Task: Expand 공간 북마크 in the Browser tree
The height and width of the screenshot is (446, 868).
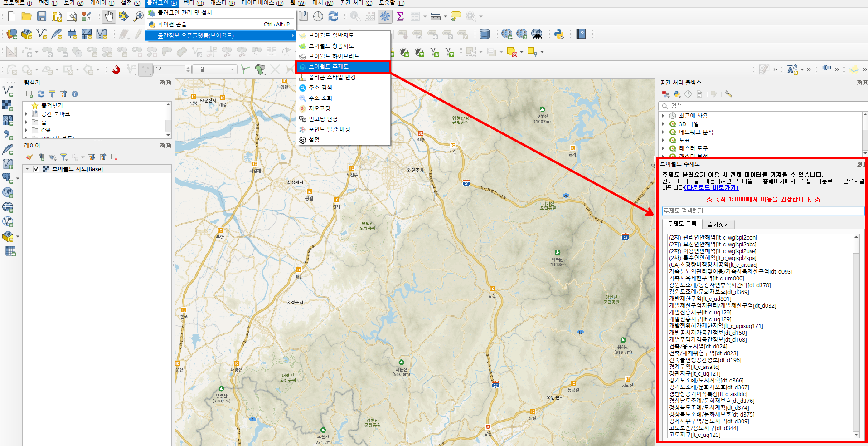Action: pos(26,114)
